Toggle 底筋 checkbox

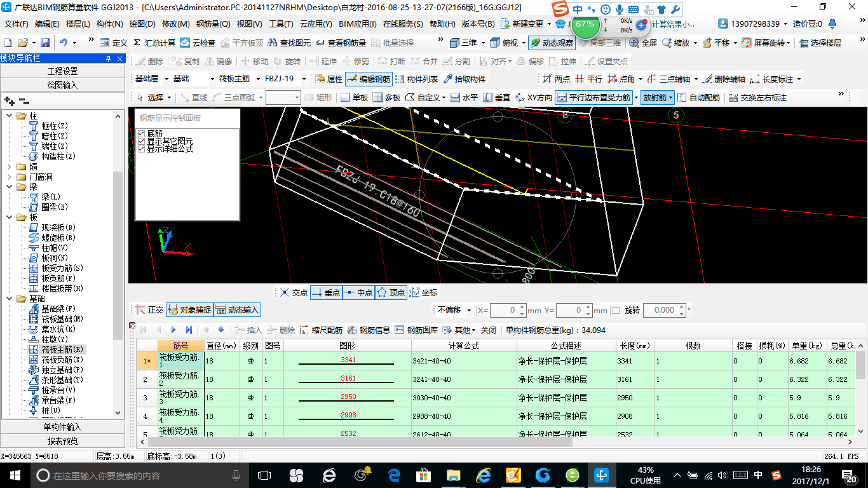(142, 133)
